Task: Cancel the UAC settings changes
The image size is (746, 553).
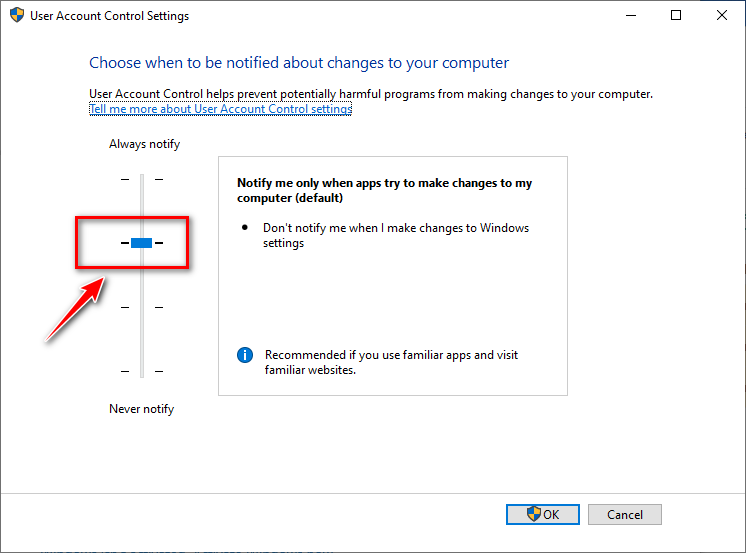Action: pos(625,515)
